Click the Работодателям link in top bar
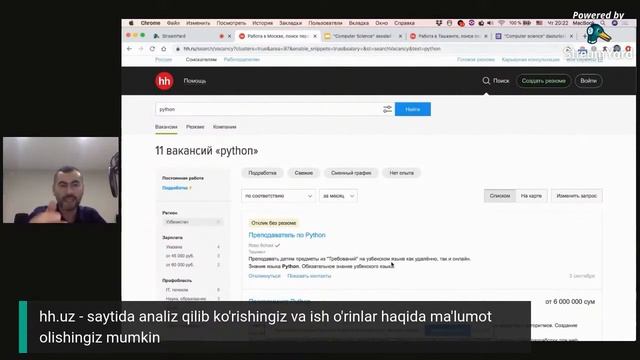Viewport: 640px width, 360px height. (242, 60)
